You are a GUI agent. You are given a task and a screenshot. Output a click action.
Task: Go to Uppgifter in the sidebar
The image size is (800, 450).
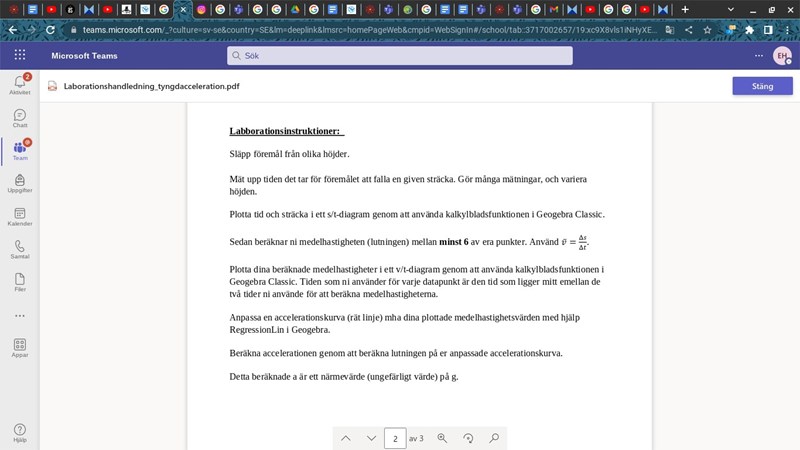pyautogui.click(x=19, y=183)
